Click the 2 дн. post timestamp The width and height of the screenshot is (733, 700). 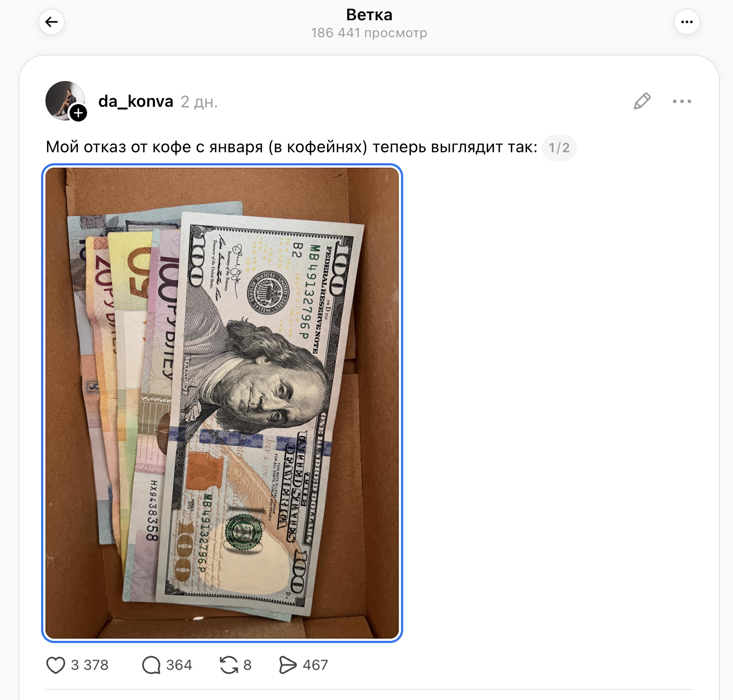(199, 102)
